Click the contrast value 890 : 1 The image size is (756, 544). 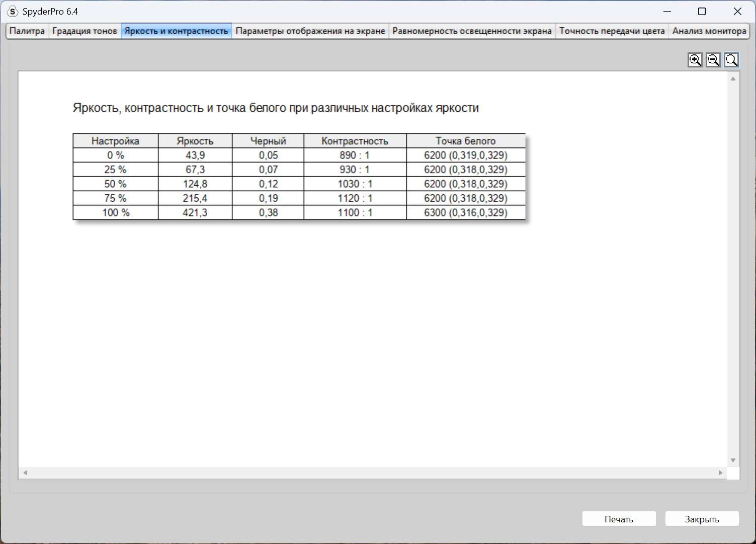point(355,155)
